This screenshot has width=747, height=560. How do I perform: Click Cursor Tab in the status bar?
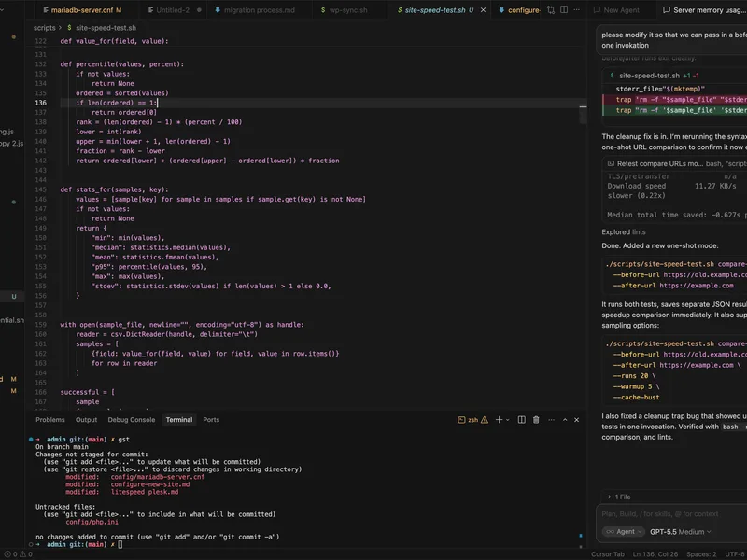click(608, 554)
